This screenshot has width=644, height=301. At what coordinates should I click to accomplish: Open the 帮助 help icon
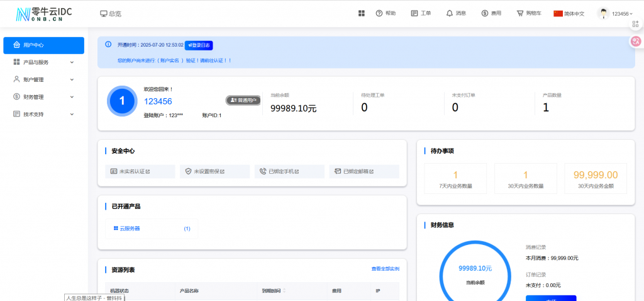point(386,13)
